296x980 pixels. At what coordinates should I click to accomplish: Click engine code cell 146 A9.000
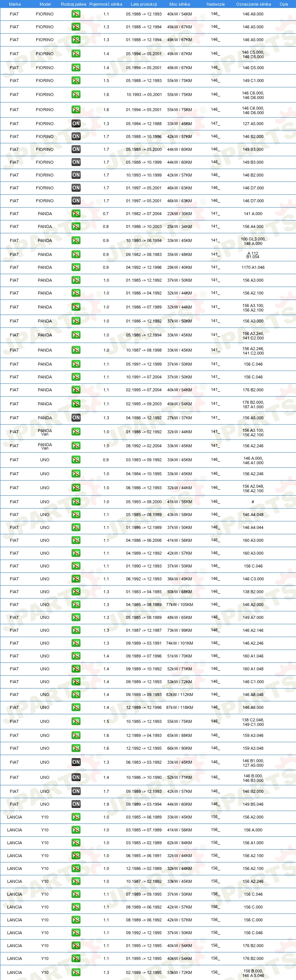[253, 14]
